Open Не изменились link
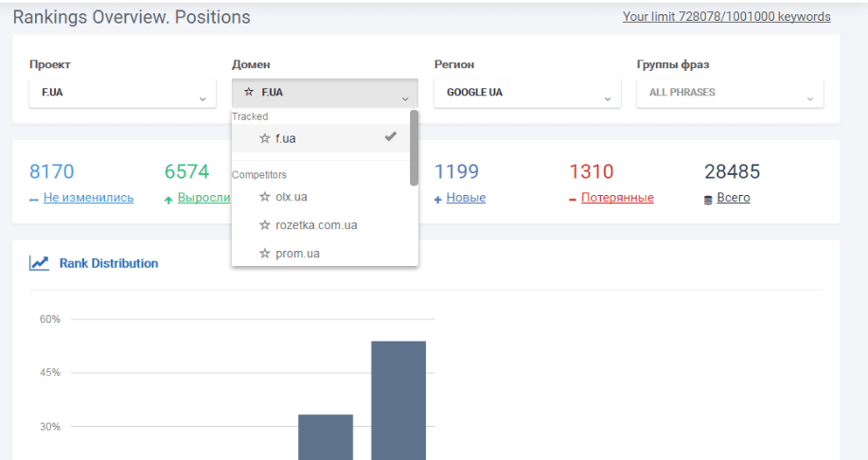The height and width of the screenshot is (460, 868). click(89, 198)
